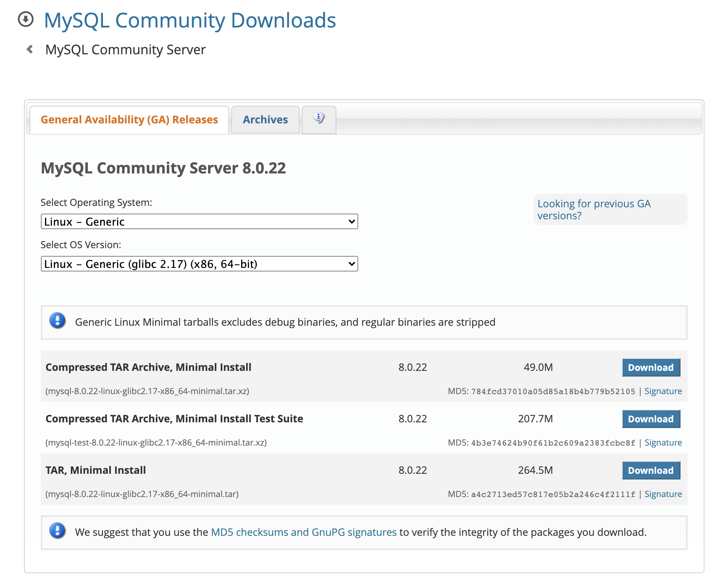The image size is (727, 588).
Task: Open MD5 checksums and GnuPG signatures link
Action: point(304,532)
